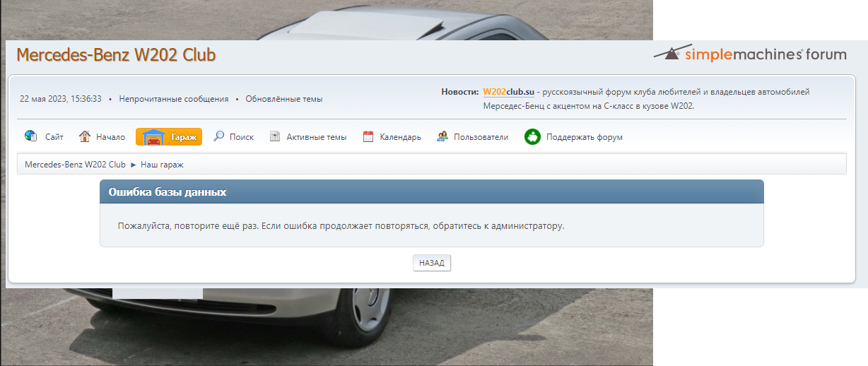Click the date 22 мая 2023, 15:36:33
This screenshot has width=868, height=366.
(x=61, y=99)
